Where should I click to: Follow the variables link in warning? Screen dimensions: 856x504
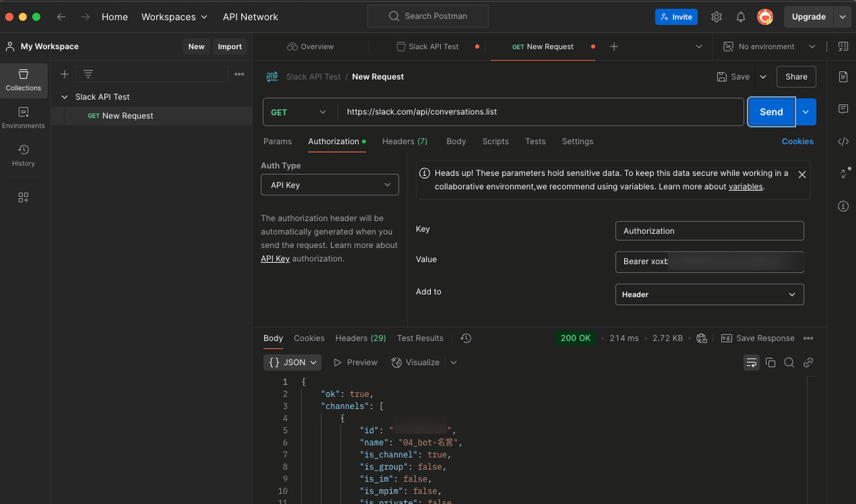point(745,187)
